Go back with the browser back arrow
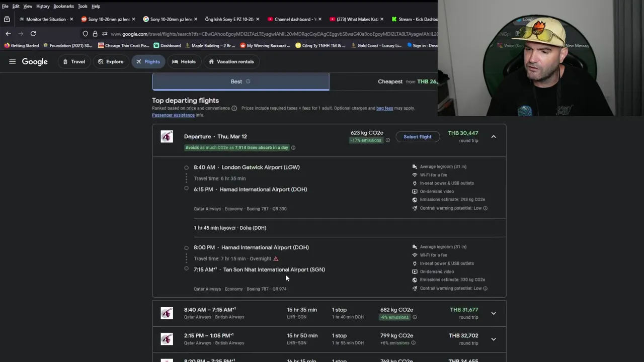Image resolution: width=644 pixels, height=362 pixels. (8, 34)
